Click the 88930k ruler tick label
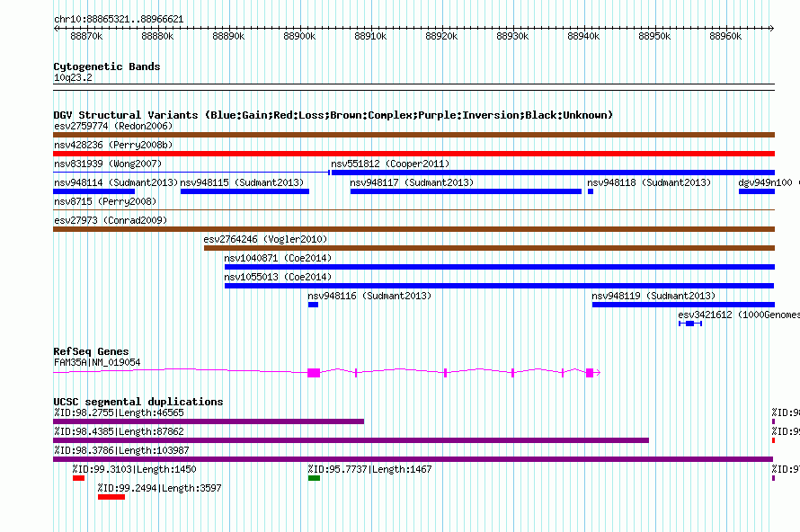This screenshot has width=800, height=532. (512, 36)
